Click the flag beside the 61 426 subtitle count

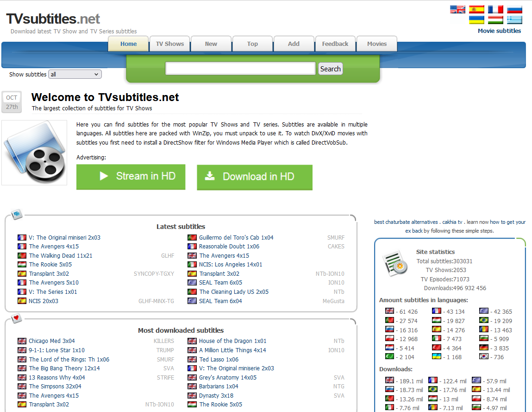click(389, 311)
